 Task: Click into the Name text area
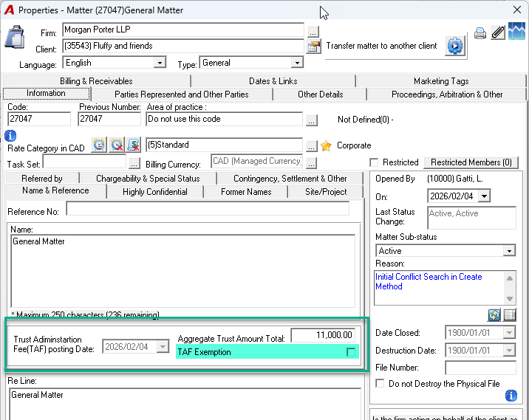coord(182,271)
